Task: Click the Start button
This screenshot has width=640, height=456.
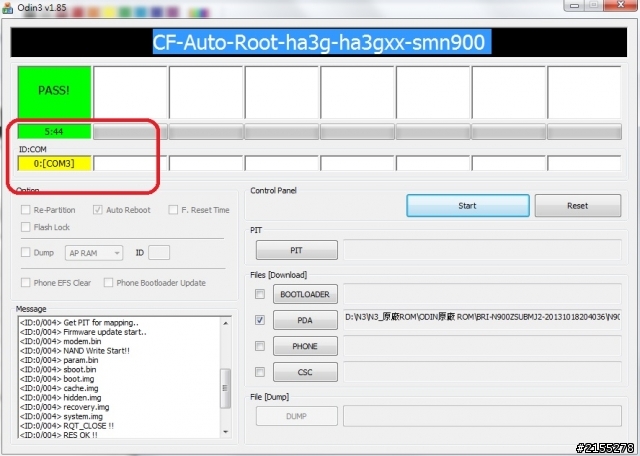Action: click(468, 205)
